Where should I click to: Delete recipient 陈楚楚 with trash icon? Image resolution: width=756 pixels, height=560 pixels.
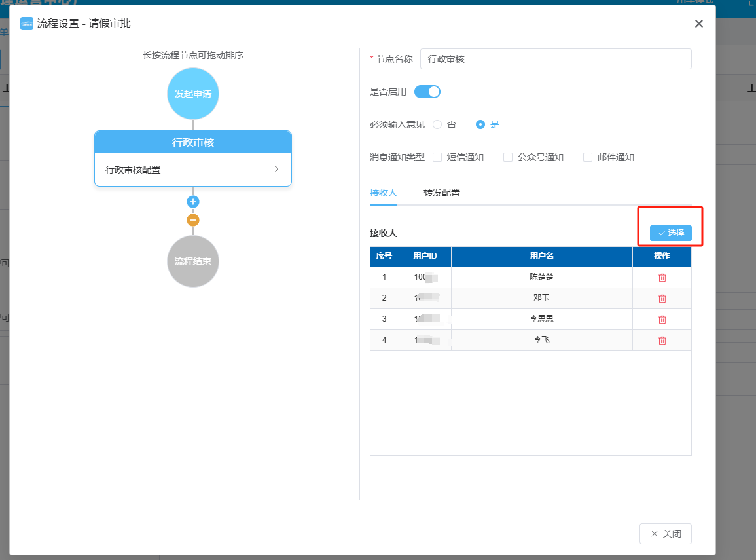coord(662,277)
